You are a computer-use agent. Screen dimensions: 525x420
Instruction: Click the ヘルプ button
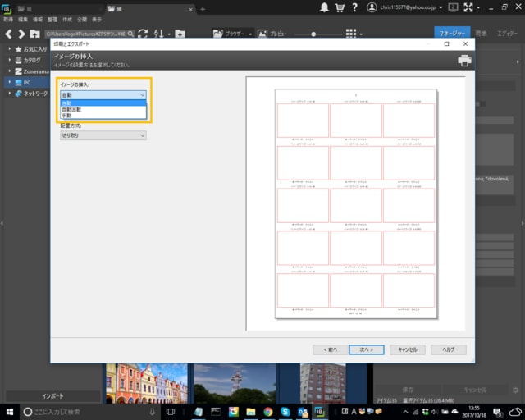449,349
